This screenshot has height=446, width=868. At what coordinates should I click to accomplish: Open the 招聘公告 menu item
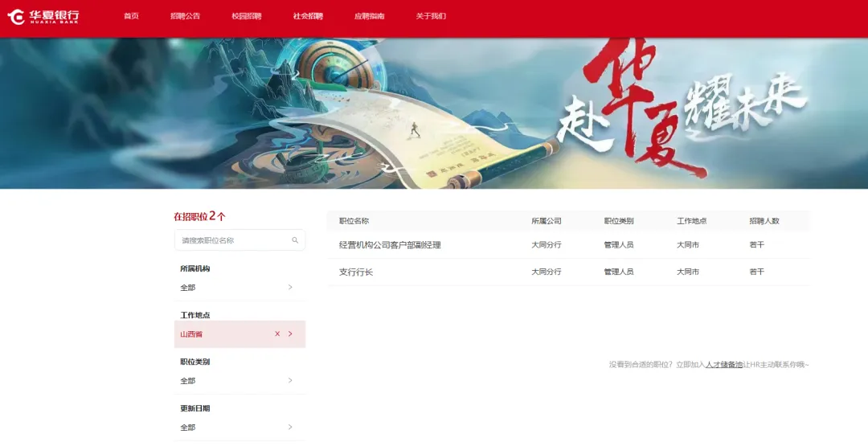pyautogui.click(x=185, y=16)
